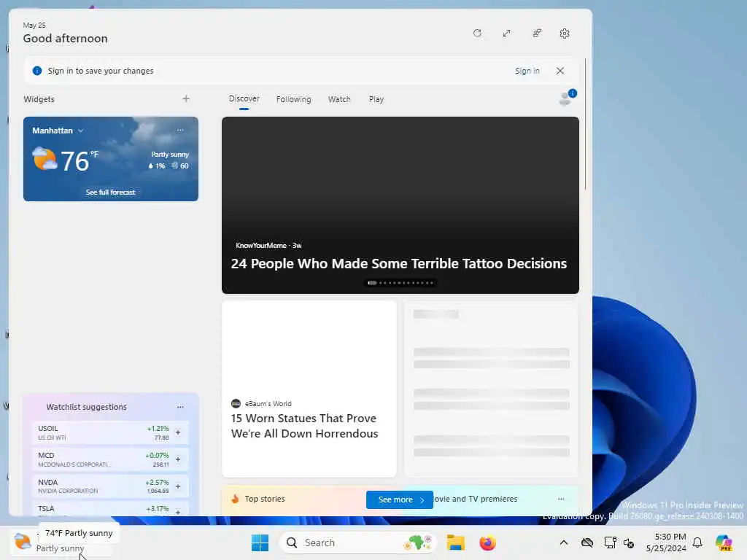
Task: Open profile avatar with notification badge
Action: (x=566, y=98)
